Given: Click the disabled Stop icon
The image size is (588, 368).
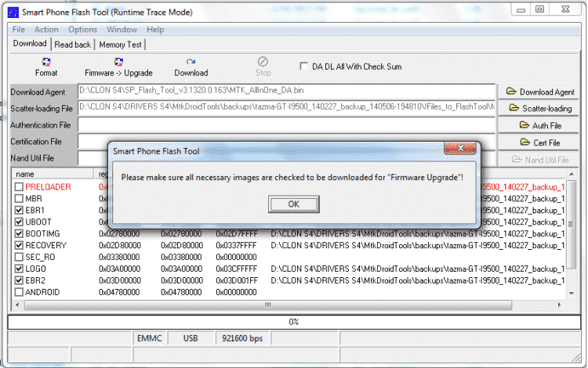Looking at the screenshot, I should (x=263, y=61).
